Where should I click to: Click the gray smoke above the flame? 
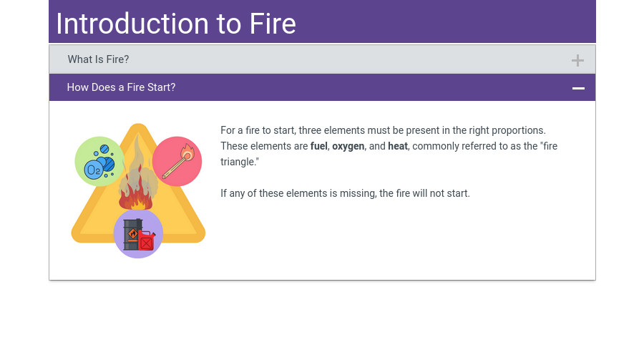[138, 161]
